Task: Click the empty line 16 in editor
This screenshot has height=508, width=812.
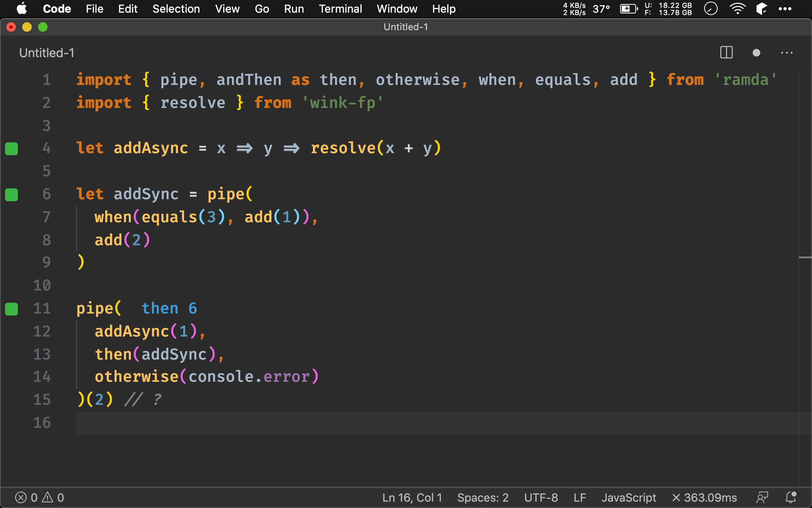Action: click(x=436, y=423)
